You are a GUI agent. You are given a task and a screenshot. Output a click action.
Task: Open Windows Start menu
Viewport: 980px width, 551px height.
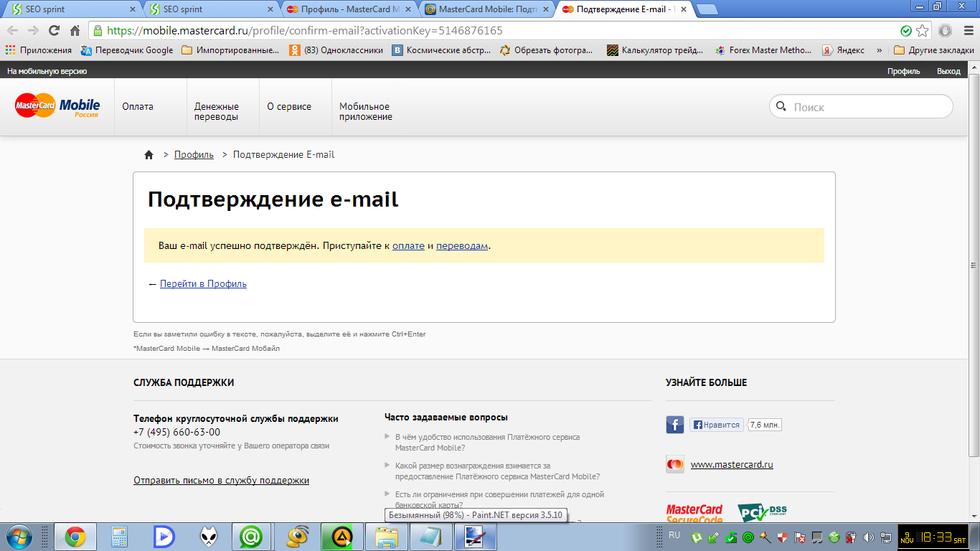tap(19, 537)
